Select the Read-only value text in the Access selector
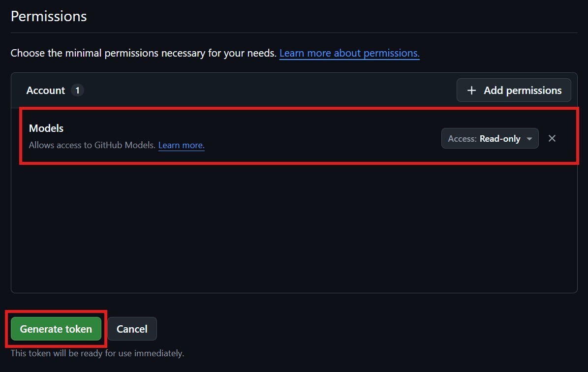The height and width of the screenshot is (372, 588). (x=500, y=139)
